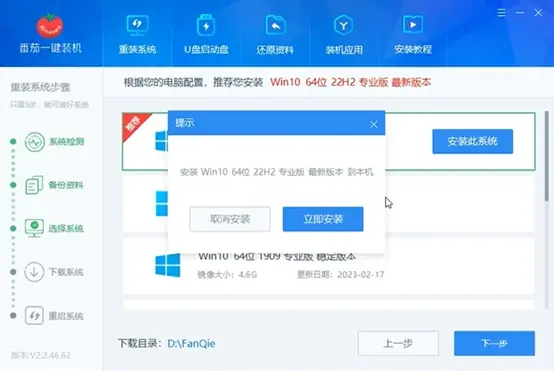Select 系统检测 step icon

tap(35, 142)
